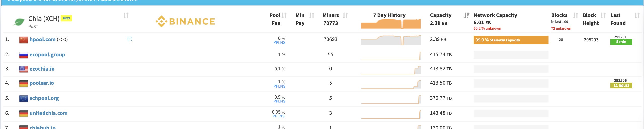The width and height of the screenshot is (644, 129).
Task: Click ecochia.io pool fee 0.1 %
Action: point(280,69)
